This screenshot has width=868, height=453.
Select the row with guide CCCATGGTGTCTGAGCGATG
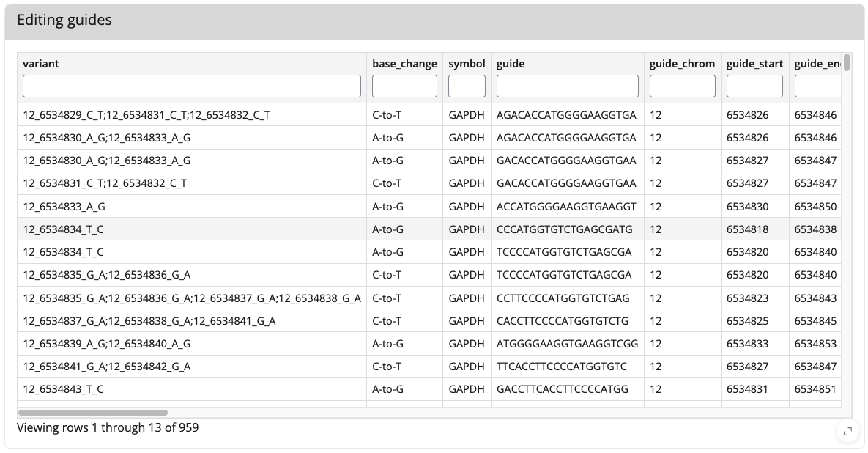564,229
